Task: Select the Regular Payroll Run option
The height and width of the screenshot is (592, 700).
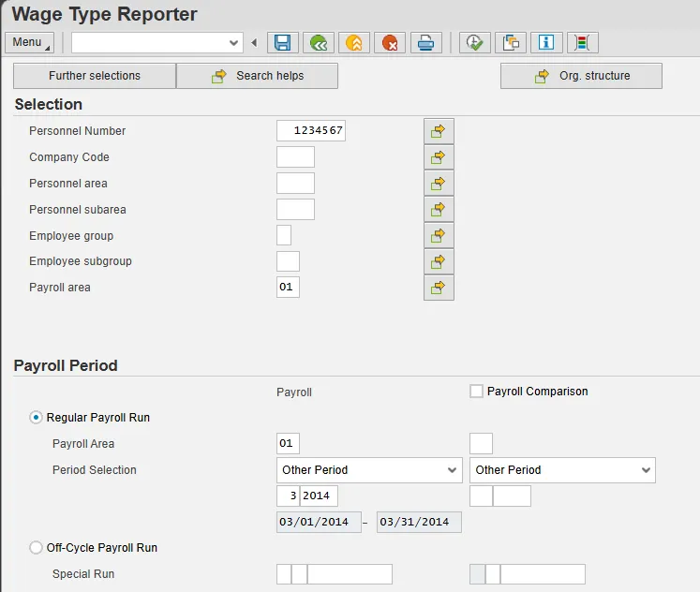Action: (37, 418)
